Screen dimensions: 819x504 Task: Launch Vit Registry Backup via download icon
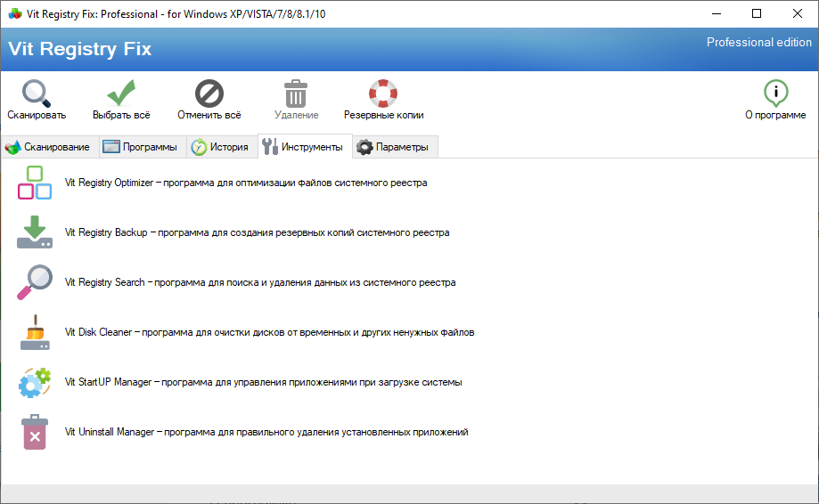coord(35,232)
